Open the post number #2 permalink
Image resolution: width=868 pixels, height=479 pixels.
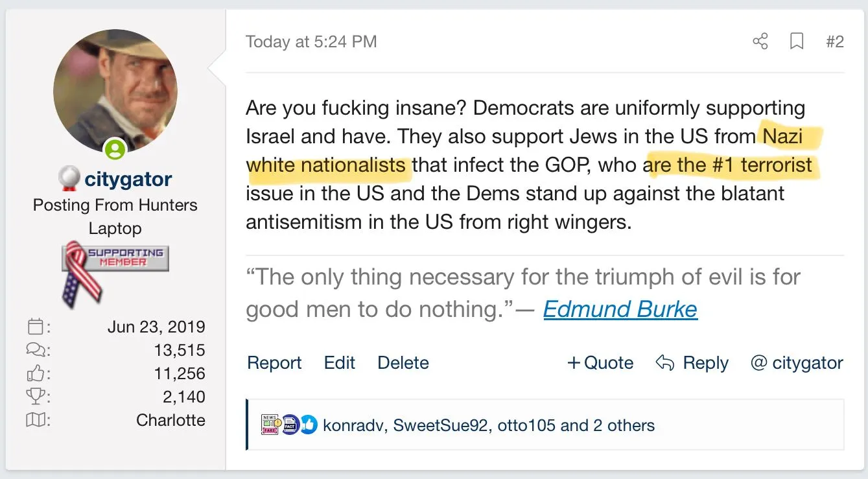(835, 42)
